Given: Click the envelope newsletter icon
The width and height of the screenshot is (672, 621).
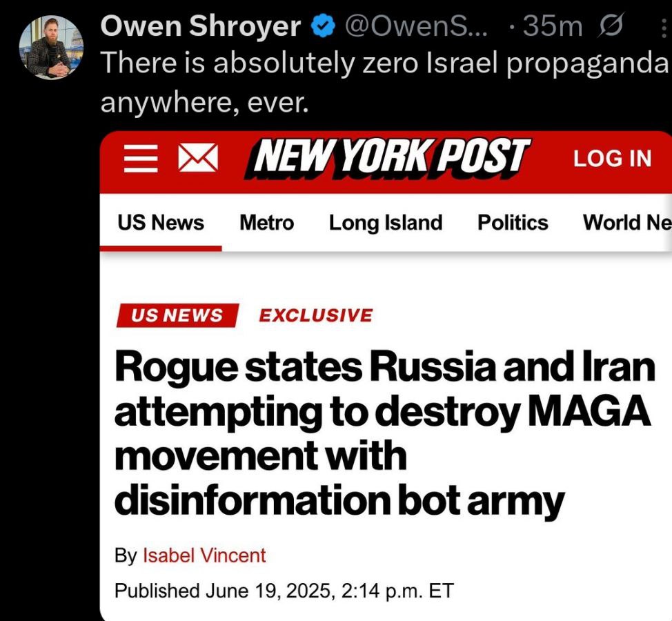Looking at the screenshot, I should pyautogui.click(x=198, y=158).
